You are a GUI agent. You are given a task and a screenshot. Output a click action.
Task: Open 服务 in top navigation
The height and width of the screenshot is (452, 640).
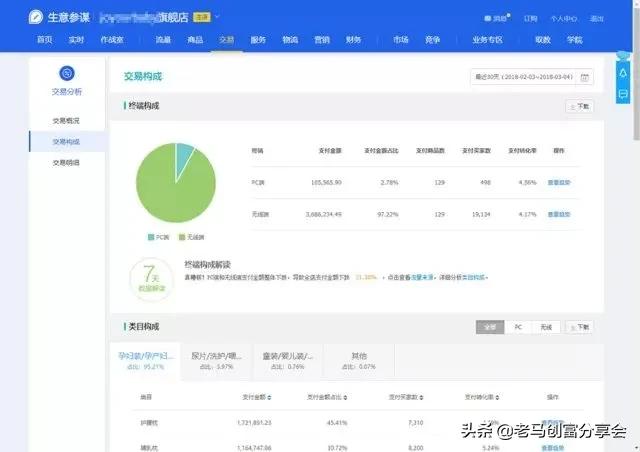258,40
